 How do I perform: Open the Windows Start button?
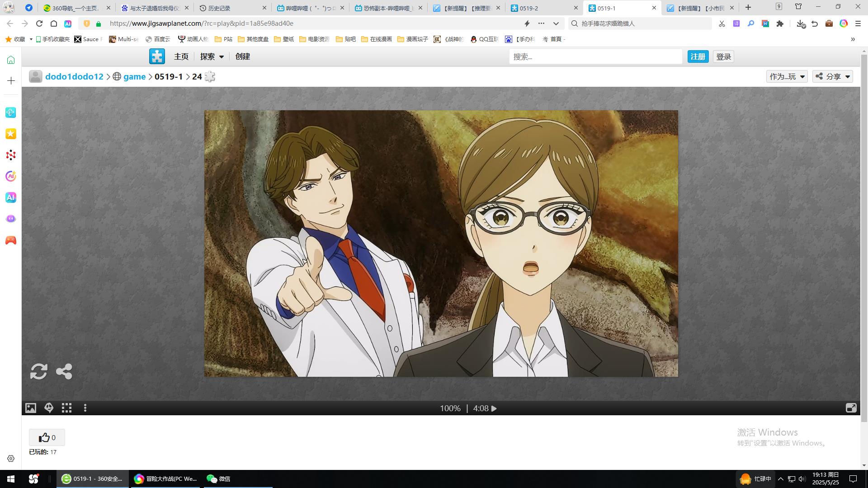[x=11, y=479]
